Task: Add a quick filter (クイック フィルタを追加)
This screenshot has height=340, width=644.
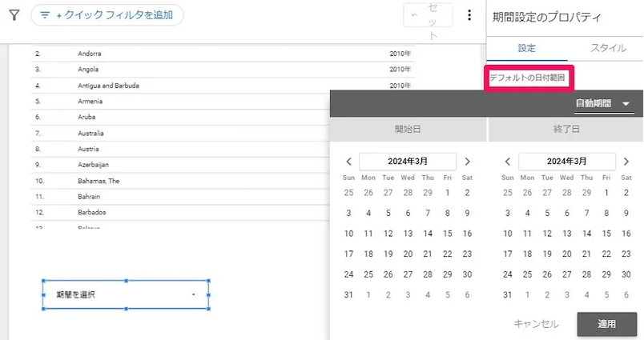Action: coord(107,14)
